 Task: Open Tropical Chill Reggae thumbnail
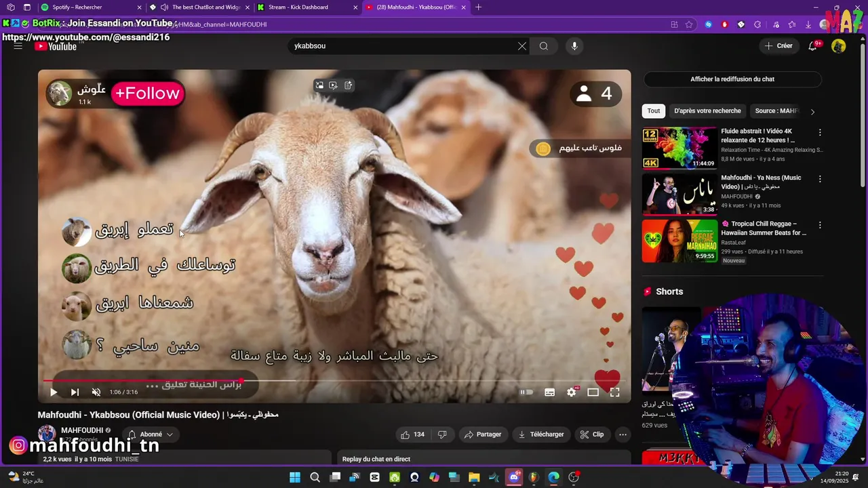679,241
